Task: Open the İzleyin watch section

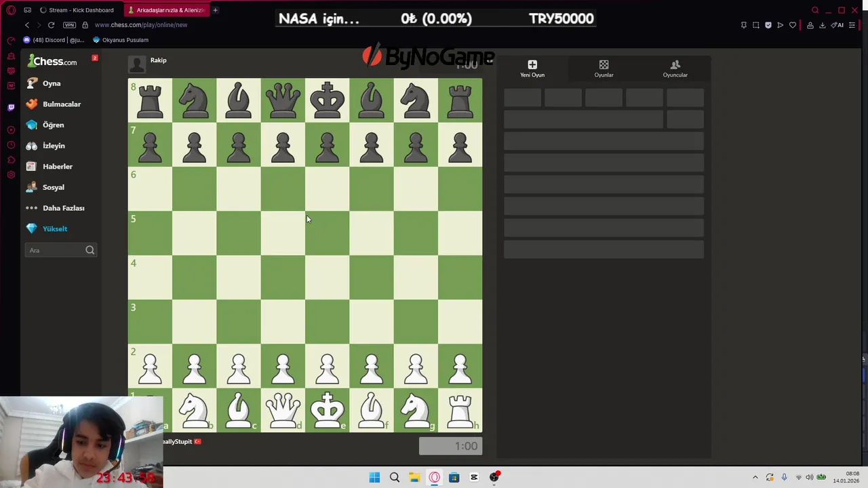Action: 45,146
